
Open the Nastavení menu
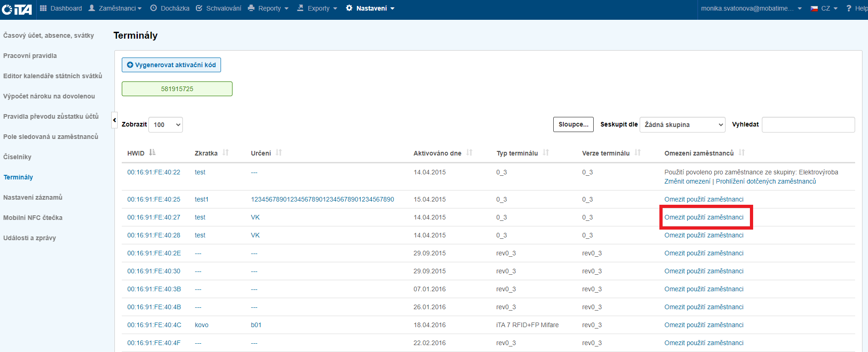pos(370,8)
